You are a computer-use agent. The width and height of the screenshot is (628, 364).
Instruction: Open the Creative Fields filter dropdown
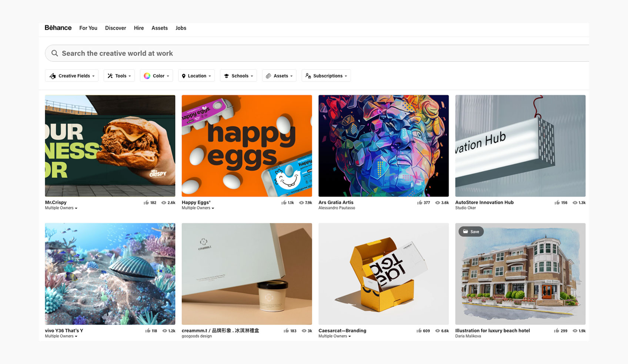(72, 76)
